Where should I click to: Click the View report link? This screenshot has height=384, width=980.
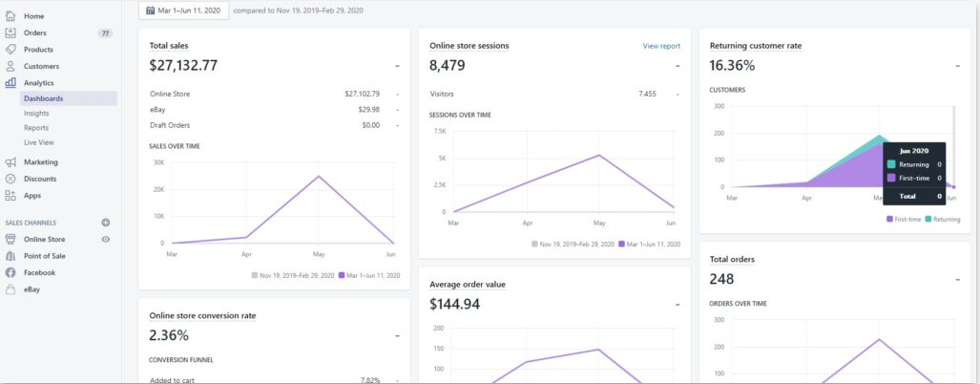(661, 46)
